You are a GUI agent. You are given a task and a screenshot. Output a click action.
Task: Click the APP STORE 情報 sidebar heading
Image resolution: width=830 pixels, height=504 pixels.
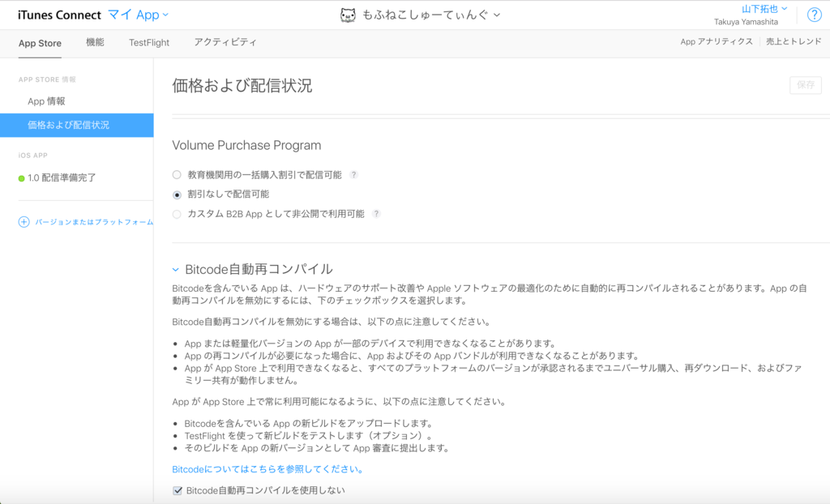(47, 79)
